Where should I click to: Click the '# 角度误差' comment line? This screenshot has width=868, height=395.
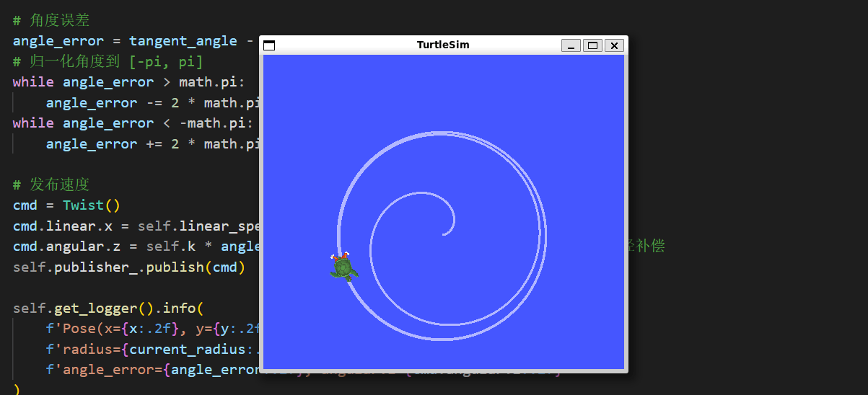51,20
